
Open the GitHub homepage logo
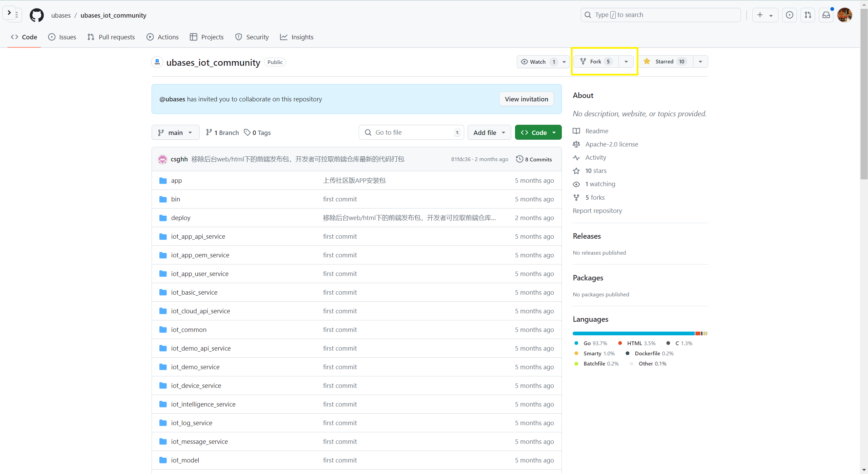pyautogui.click(x=37, y=15)
